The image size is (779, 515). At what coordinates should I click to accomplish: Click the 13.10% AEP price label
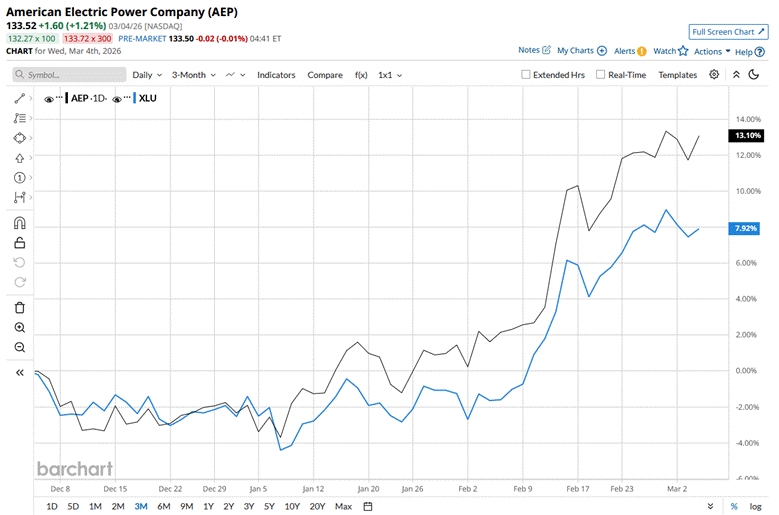(x=746, y=136)
